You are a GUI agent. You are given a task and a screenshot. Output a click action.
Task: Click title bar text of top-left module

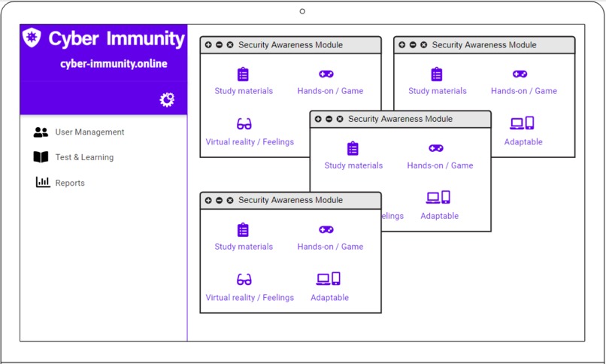click(291, 45)
